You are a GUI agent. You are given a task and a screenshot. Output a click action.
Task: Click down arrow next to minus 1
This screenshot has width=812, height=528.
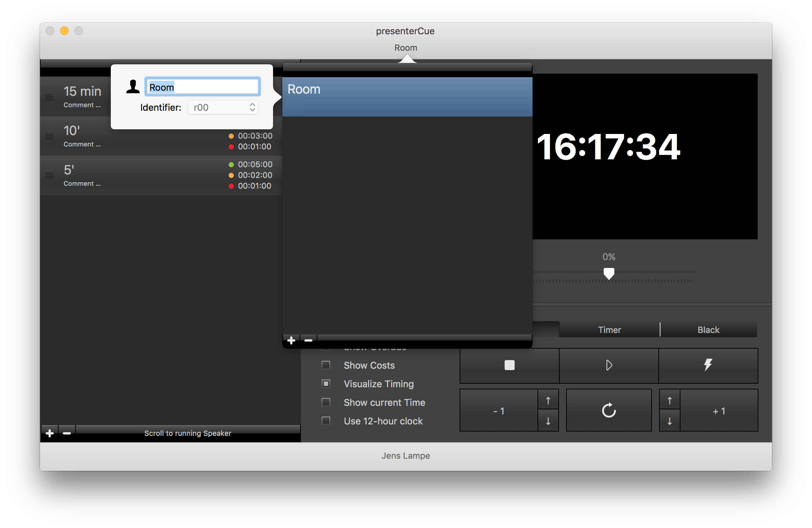(548, 421)
